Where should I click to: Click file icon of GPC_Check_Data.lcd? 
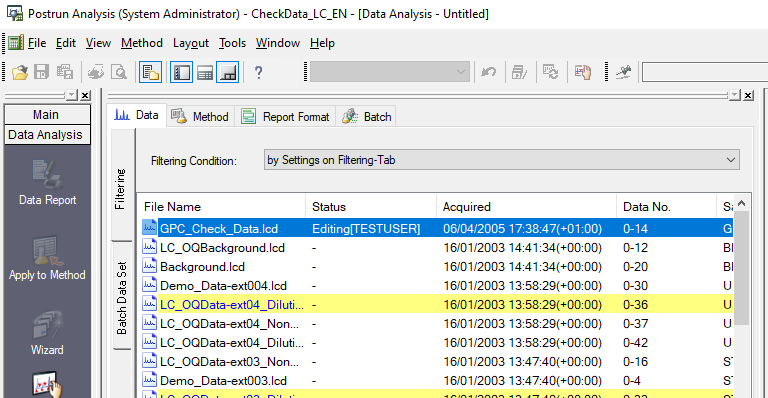click(149, 228)
